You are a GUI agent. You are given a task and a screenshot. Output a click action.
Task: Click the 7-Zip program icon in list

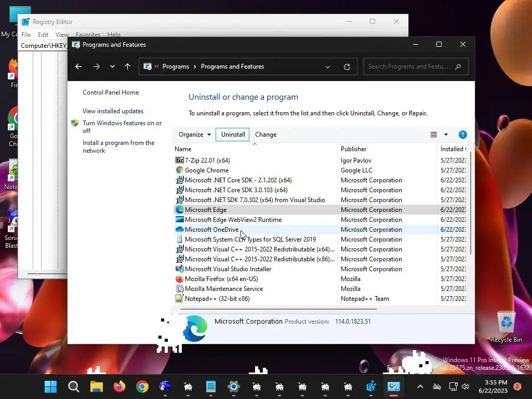[179, 160]
